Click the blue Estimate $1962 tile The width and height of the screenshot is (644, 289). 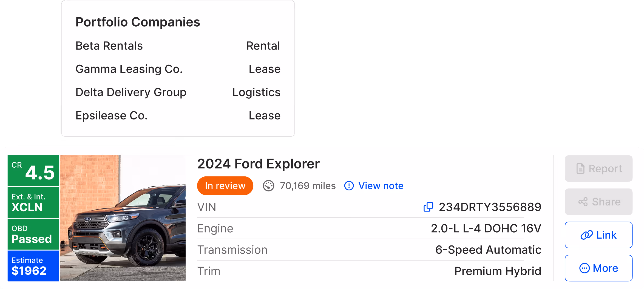[33, 266]
